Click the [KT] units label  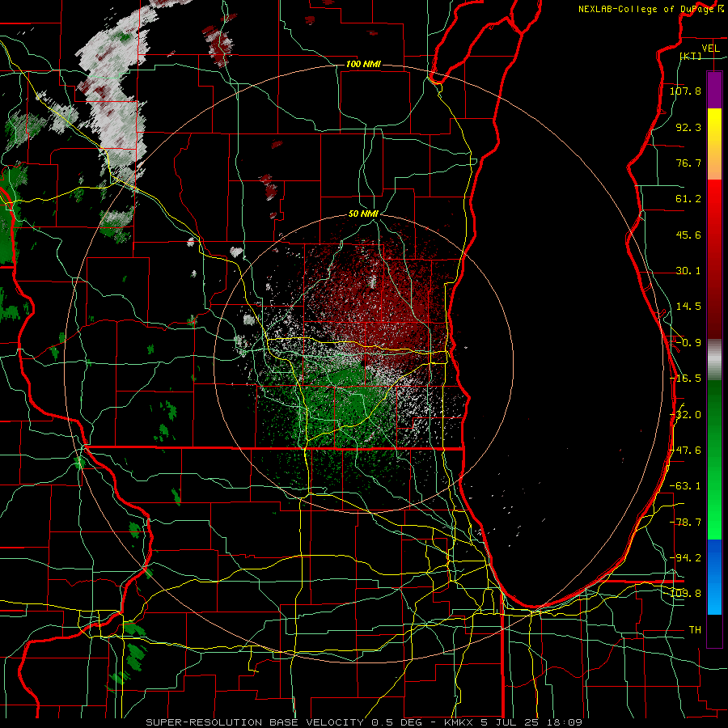point(691,56)
